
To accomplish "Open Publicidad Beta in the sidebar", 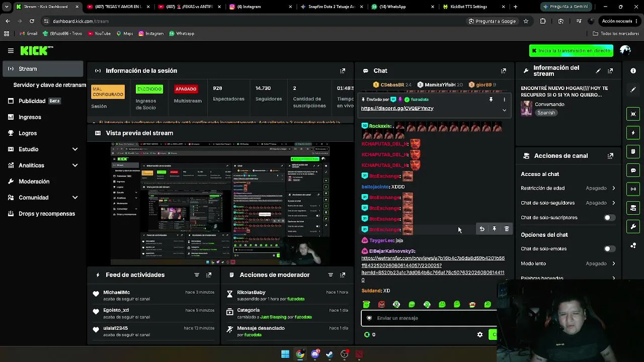I will pyautogui.click(x=43, y=101).
